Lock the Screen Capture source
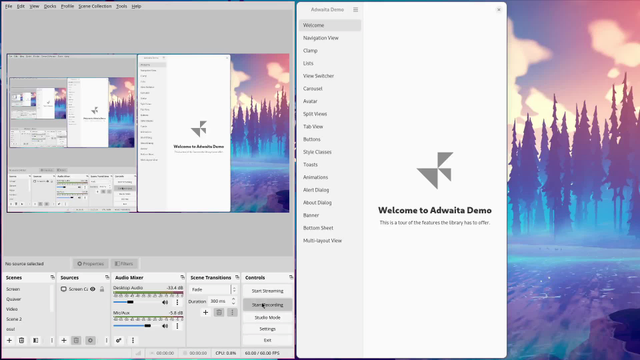Image resolution: width=640 pixels, height=360 pixels. (102, 289)
